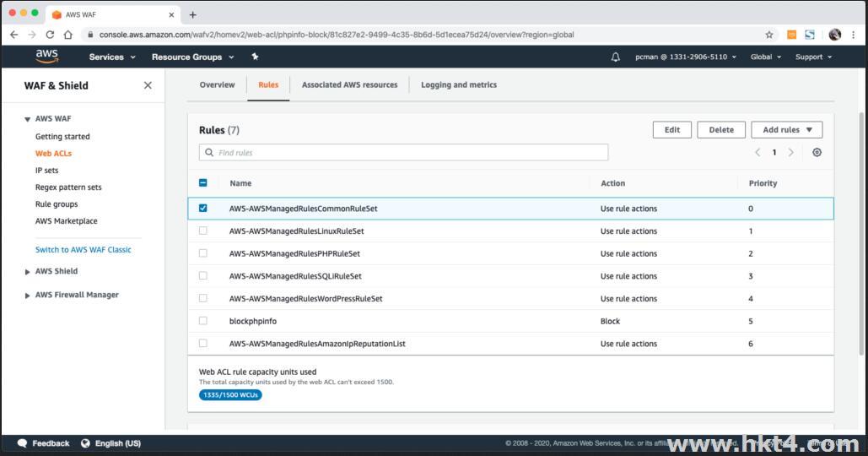This screenshot has width=868, height=456.
Task: Expand the AWS Shield section
Action: pos(27,272)
